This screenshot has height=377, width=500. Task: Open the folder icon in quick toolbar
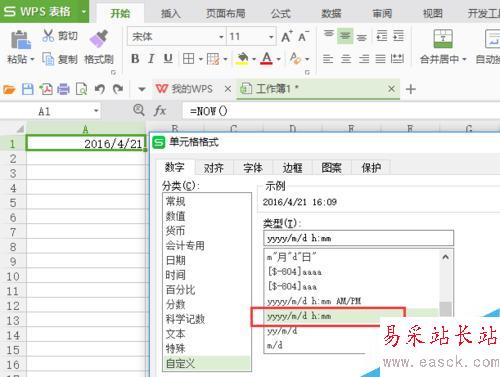(x=9, y=89)
